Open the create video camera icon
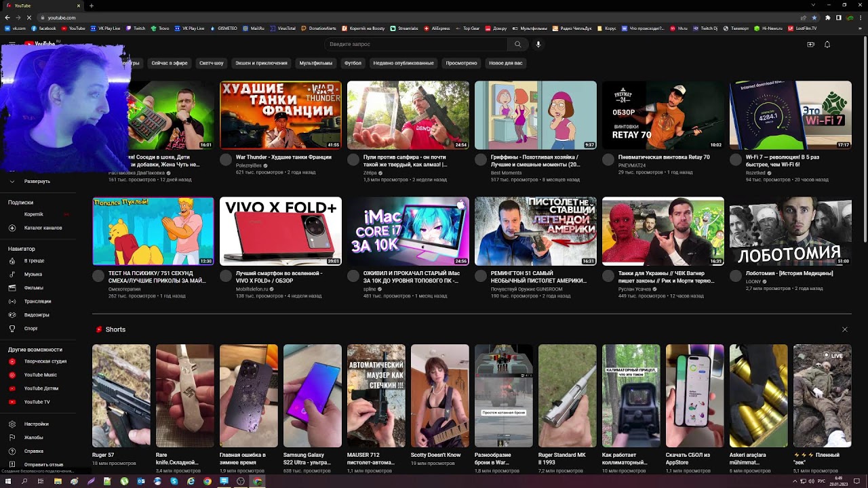The image size is (868, 488). 810,44
